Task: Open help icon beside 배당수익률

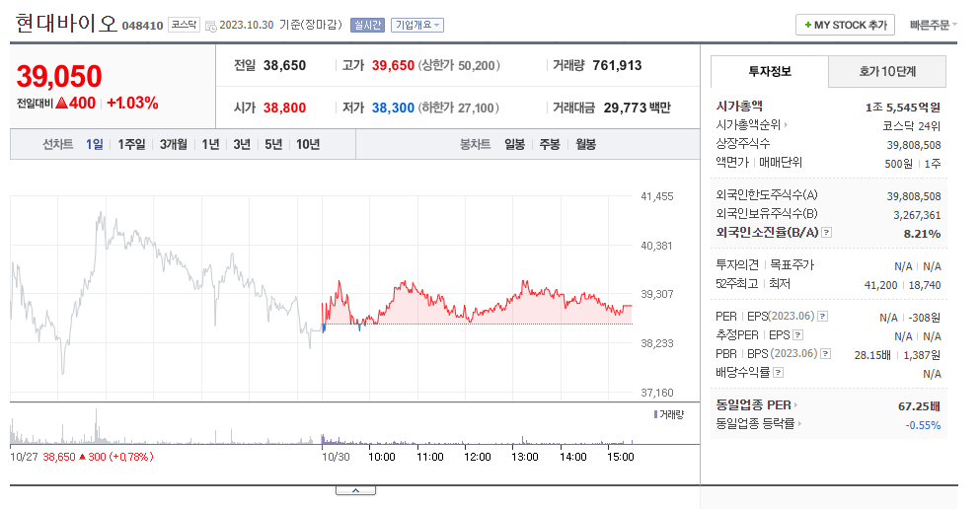Action: (x=778, y=372)
